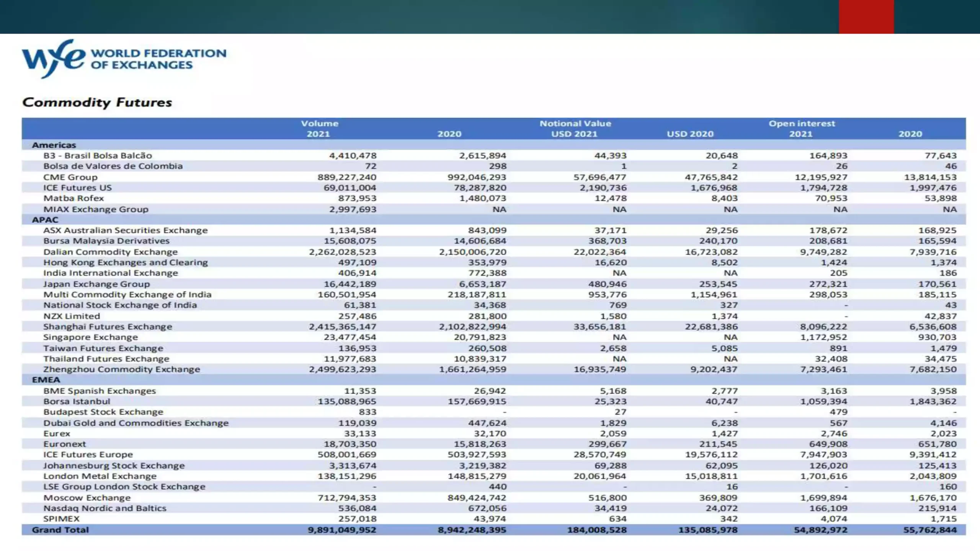Click the Moscow Exchange row label
This screenshot has height=551, width=980.
(87, 498)
